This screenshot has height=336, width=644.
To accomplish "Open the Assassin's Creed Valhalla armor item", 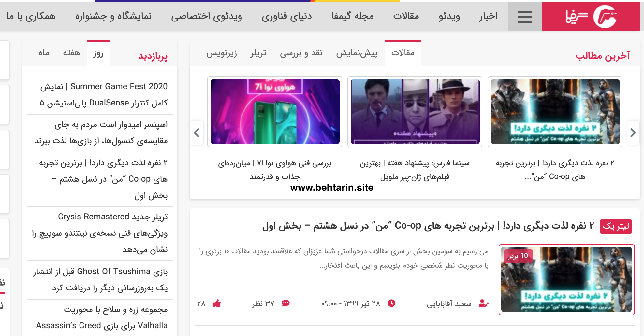I will click(x=102, y=317).
